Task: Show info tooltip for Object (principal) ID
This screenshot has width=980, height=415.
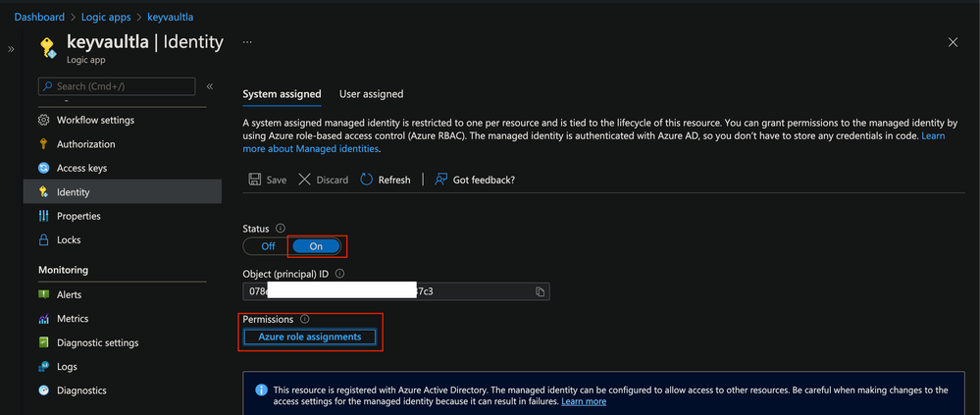Action: [340, 274]
